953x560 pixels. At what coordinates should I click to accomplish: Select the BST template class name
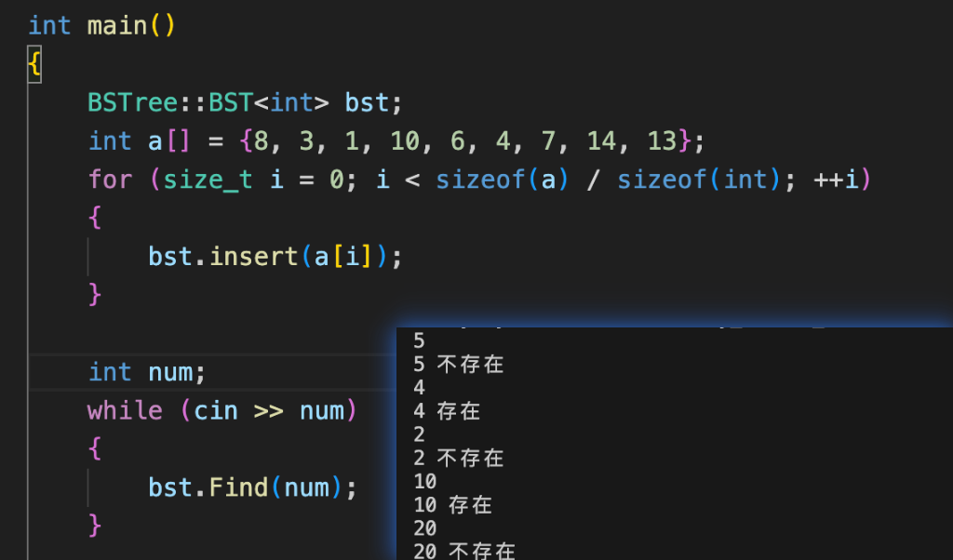(237, 101)
